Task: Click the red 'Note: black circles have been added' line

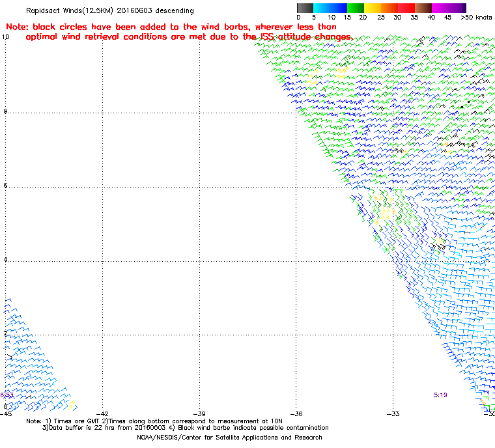Action: [171, 27]
